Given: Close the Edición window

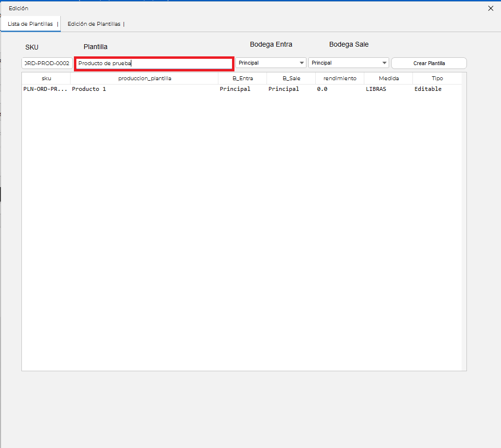Looking at the screenshot, I should tap(490, 8).
